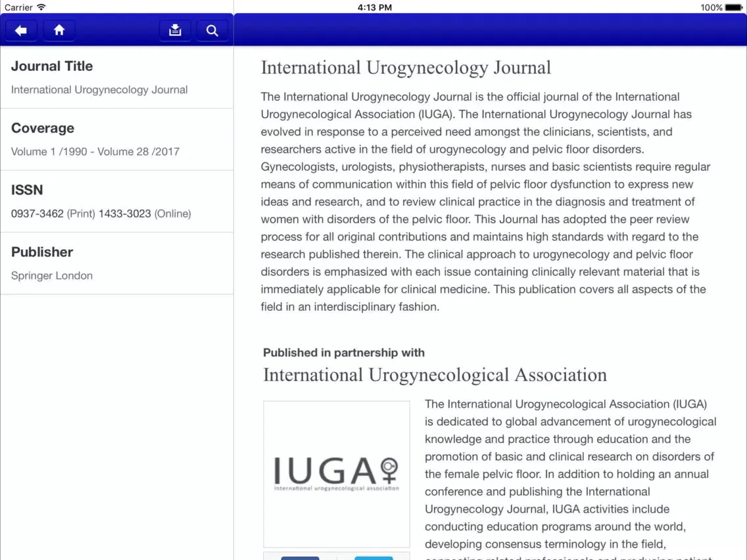Select the Coverage heading
The height and width of the screenshot is (560, 747).
(x=42, y=128)
